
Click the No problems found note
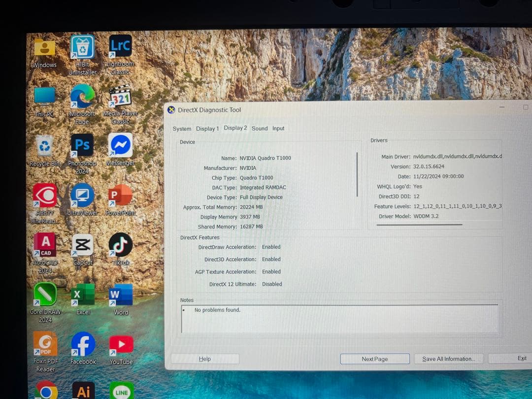[217, 310]
